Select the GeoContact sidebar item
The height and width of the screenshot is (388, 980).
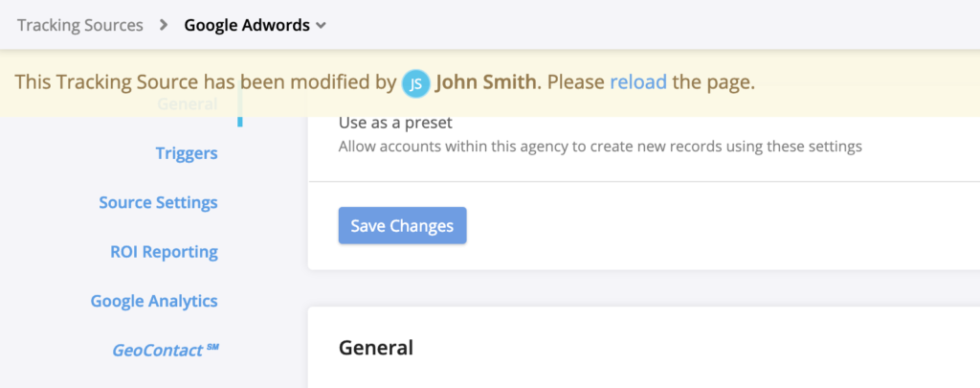(x=153, y=351)
